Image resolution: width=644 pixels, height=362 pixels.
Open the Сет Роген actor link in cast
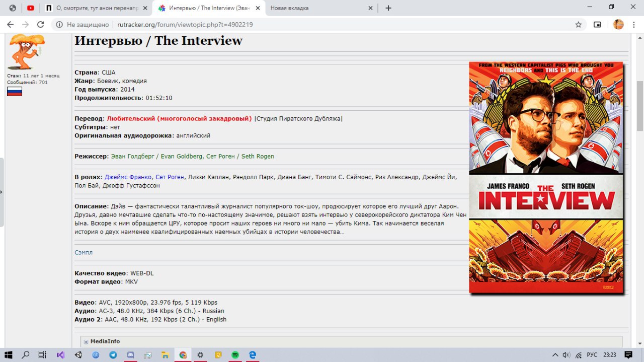pyautogui.click(x=170, y=177)
